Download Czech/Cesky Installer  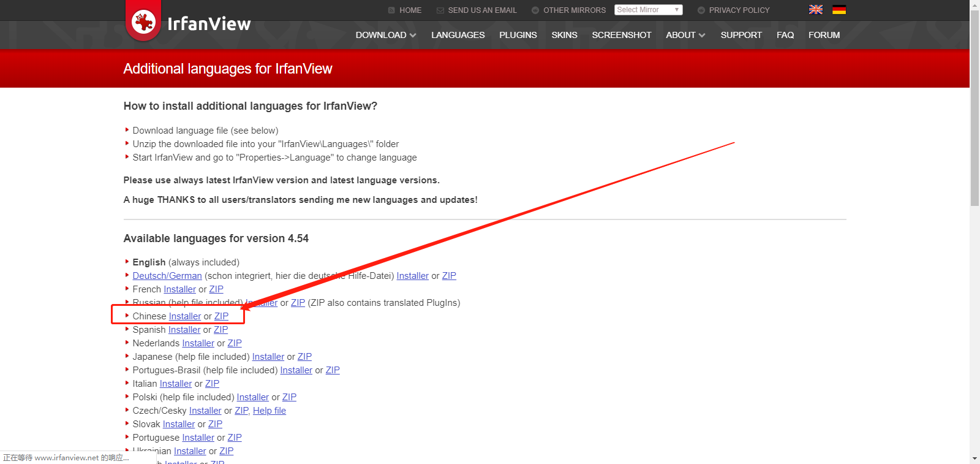click(x=205, y=411)
